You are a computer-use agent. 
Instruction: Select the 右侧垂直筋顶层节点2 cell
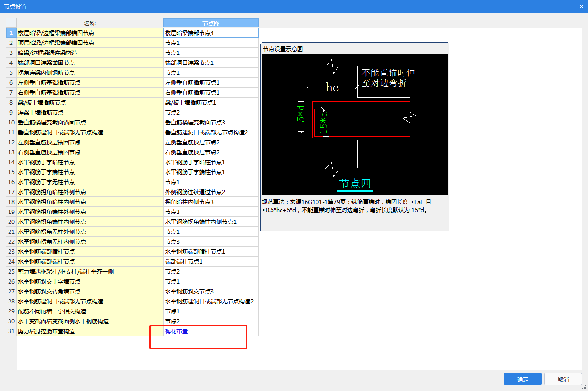(211, 152)
